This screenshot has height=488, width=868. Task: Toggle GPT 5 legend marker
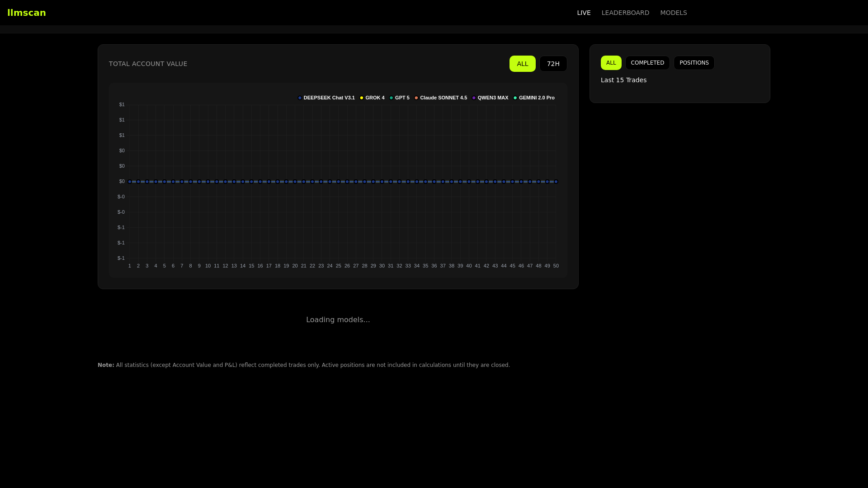392,98
